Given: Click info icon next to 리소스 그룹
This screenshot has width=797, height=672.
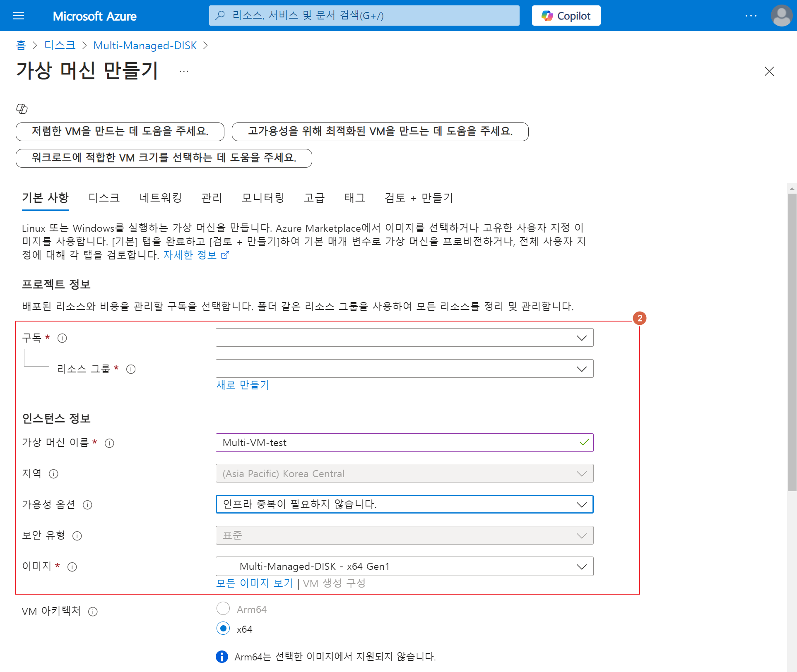Looking at the screenshot, I should coord(131,369).
